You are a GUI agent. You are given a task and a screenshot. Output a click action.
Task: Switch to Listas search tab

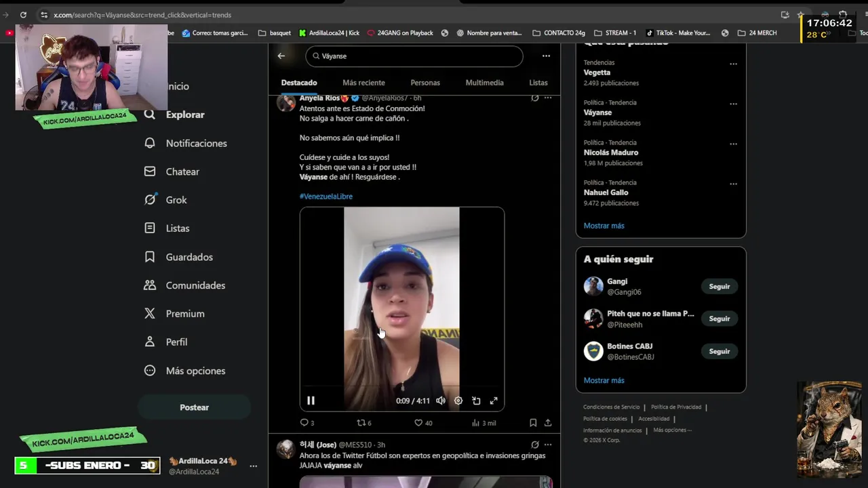tap(538, 83)
